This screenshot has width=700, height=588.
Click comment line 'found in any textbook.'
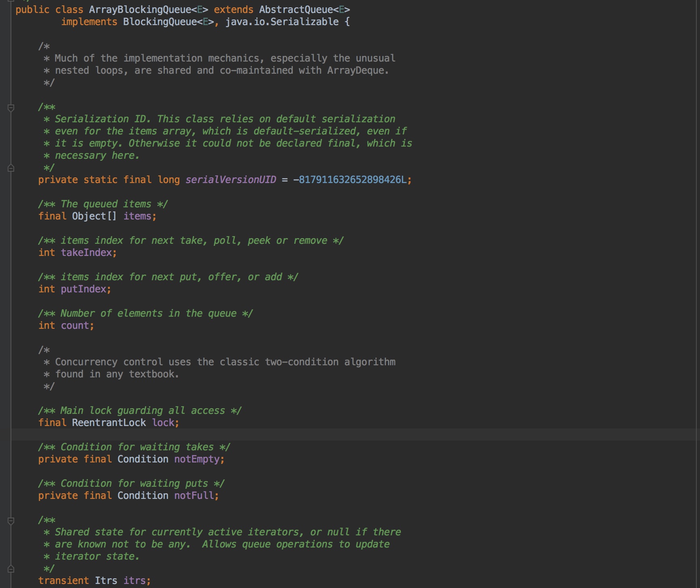tap(111, 374)
